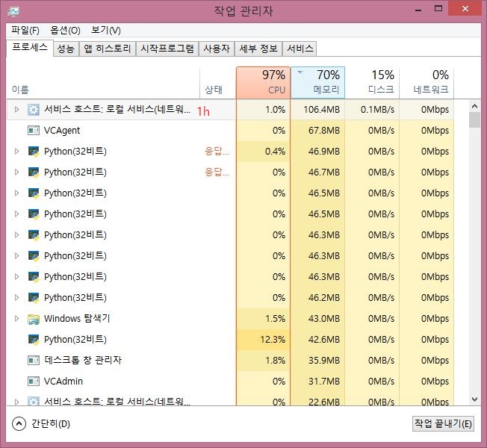Image resolution: width=487 pixels, height=448 pixels.
Task: Expand the 106.4MB 서비스 호스트 row
Action: click(16, 109)
